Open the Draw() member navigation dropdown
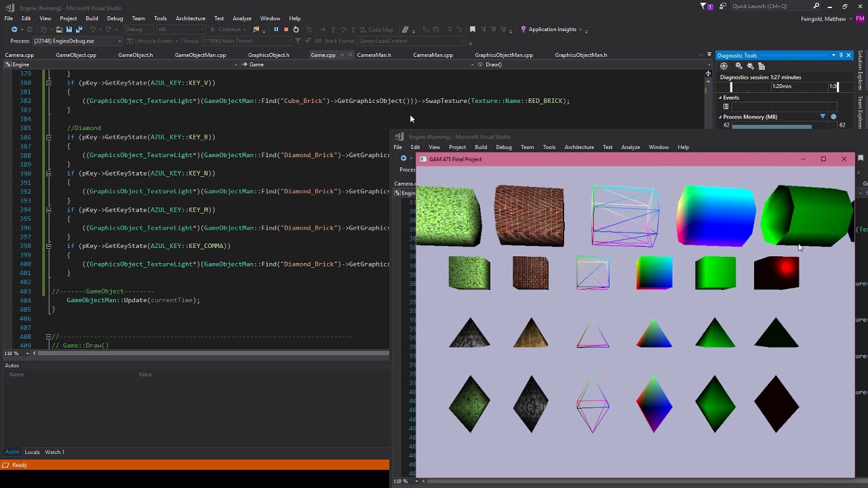Screen dimensions: 868x488 tap(590, 64)
